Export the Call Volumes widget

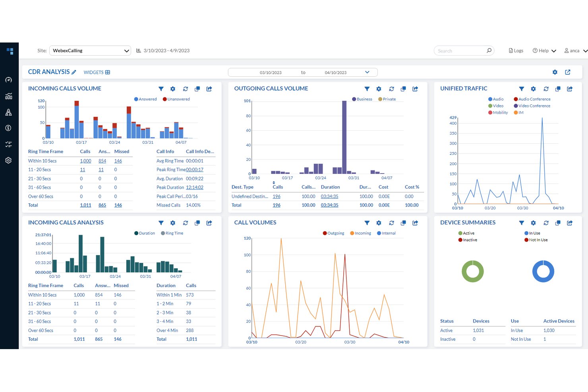pos(415,223)
